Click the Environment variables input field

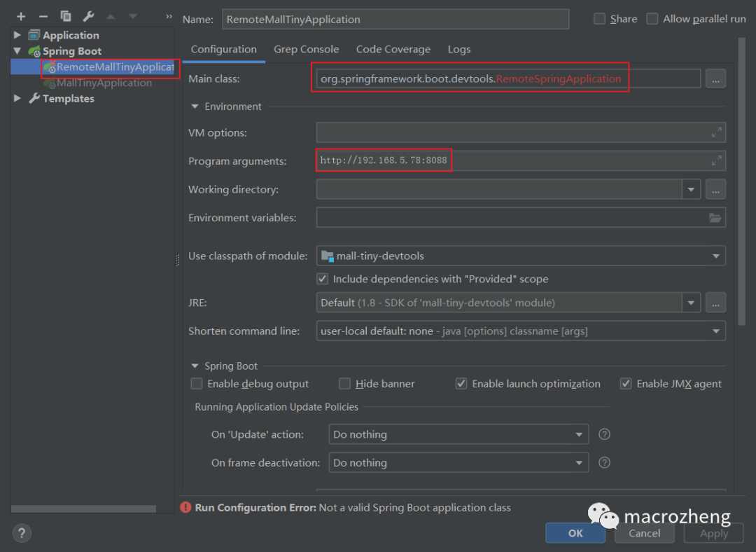tap(521, 218)
